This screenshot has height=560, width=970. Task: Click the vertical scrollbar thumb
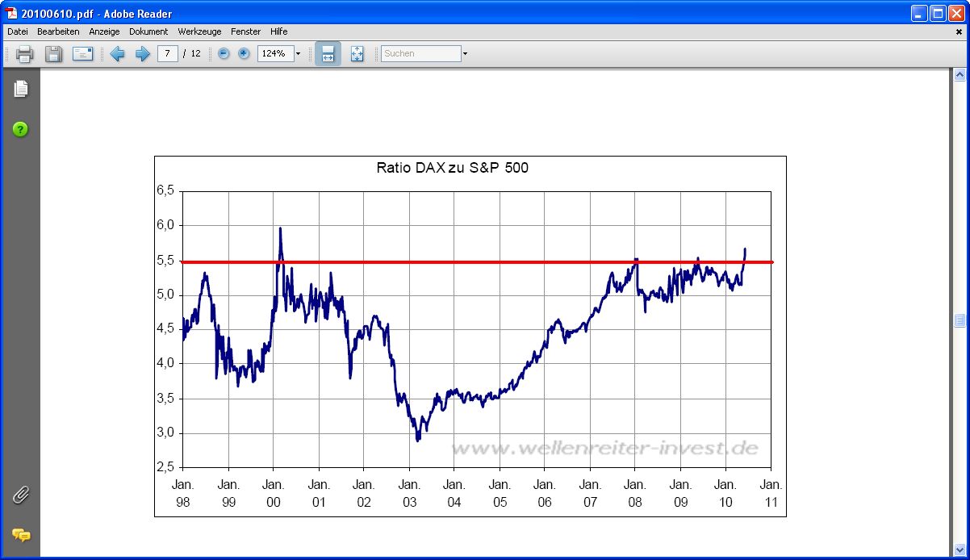(960, 320)
